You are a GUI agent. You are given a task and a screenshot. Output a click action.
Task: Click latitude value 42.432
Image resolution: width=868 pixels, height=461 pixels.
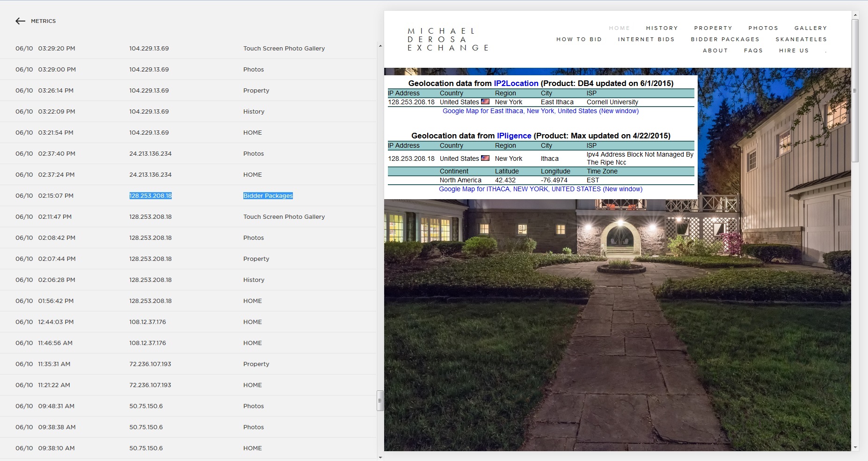click(505, 180)
